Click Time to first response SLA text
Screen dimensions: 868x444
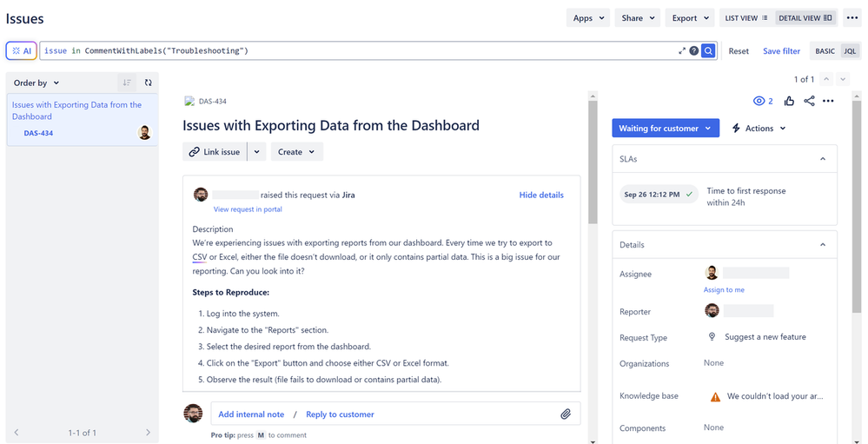click(745, 196)
